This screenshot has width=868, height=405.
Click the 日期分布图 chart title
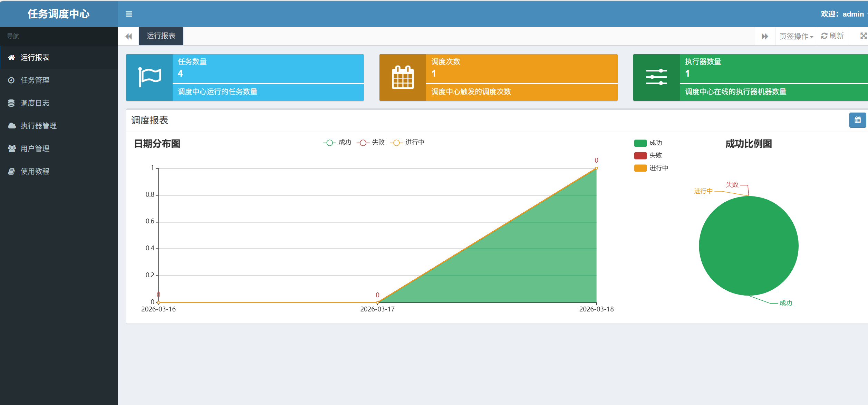point(157,144)
